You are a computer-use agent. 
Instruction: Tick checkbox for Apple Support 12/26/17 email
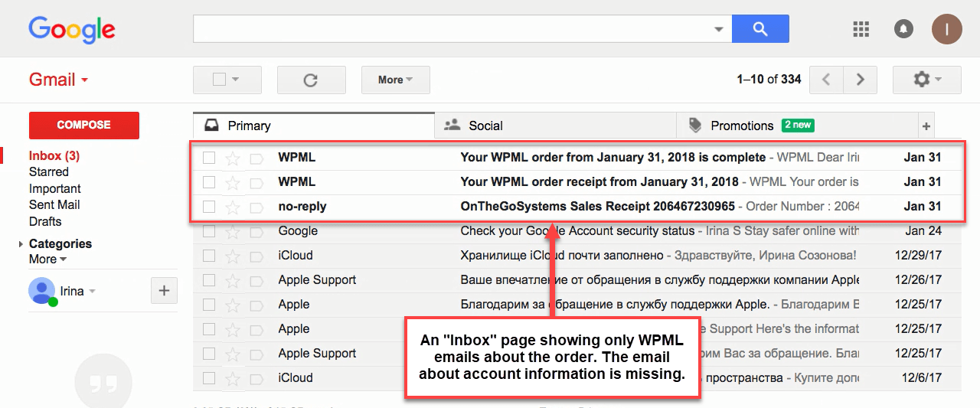click(x=209, y=280)
